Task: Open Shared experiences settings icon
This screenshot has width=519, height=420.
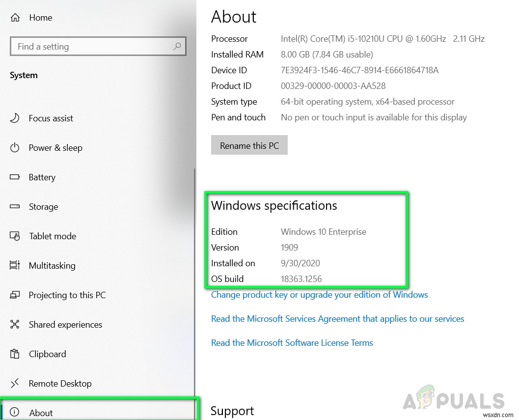Action: 15,324
